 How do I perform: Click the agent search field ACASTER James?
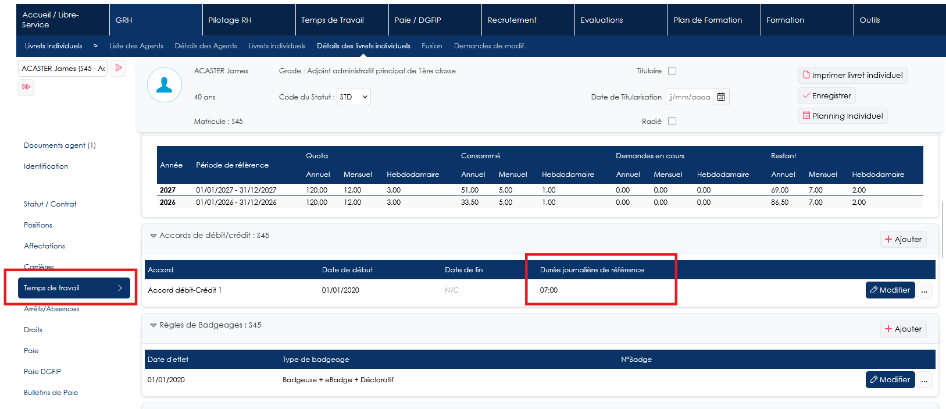(63, 68)
